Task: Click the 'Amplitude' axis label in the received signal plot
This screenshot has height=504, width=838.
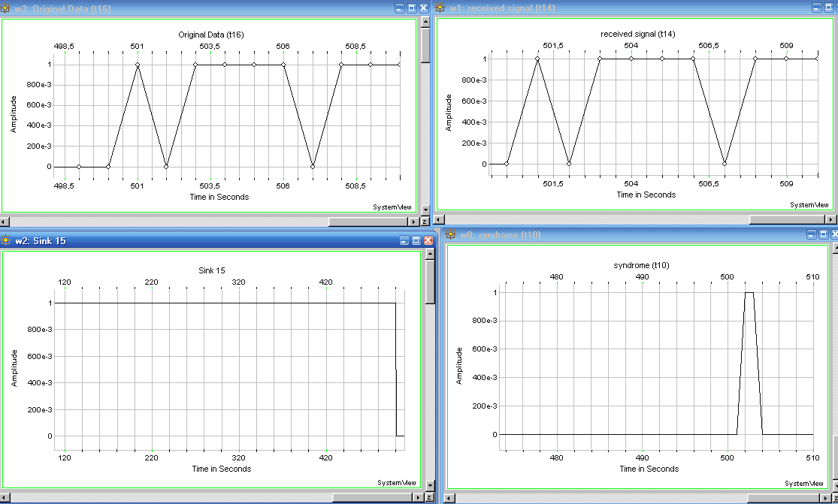Action: tap(449, 113)
